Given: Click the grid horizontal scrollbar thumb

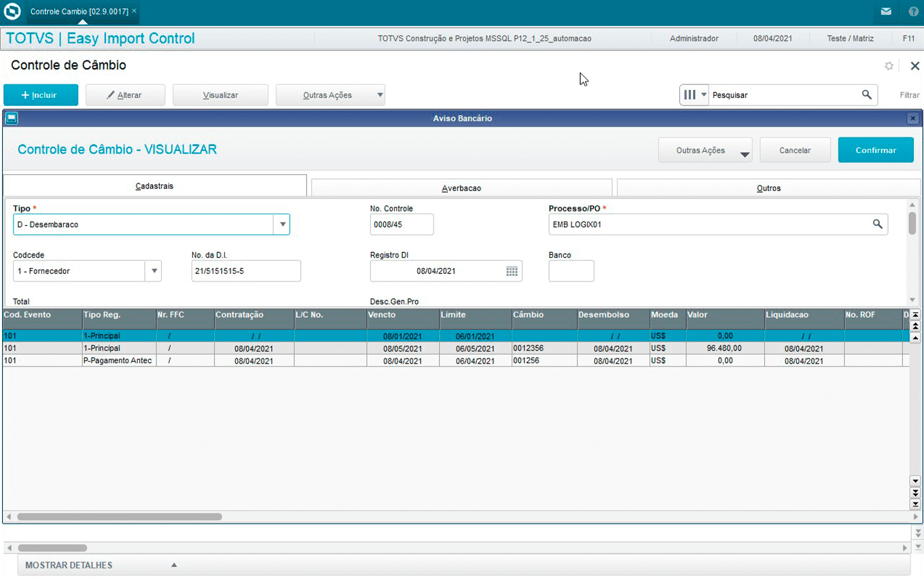Looking at the screenshot, I should point(120,517).
